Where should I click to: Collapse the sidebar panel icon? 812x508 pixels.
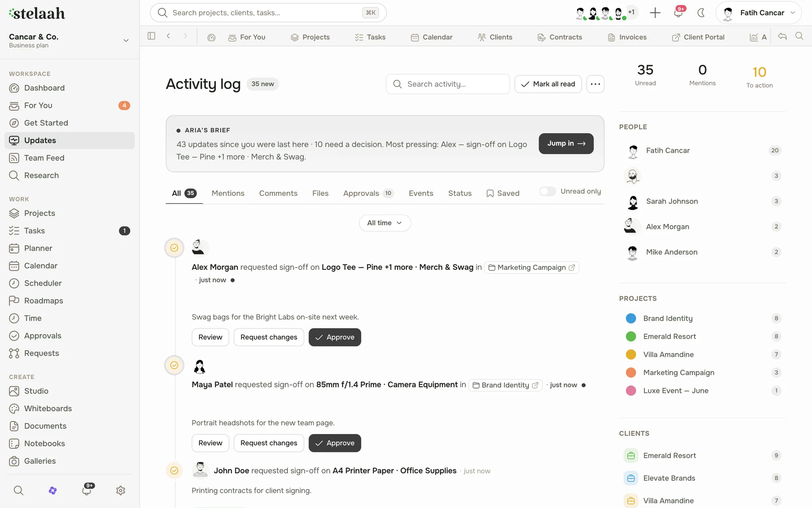(151, 36)
